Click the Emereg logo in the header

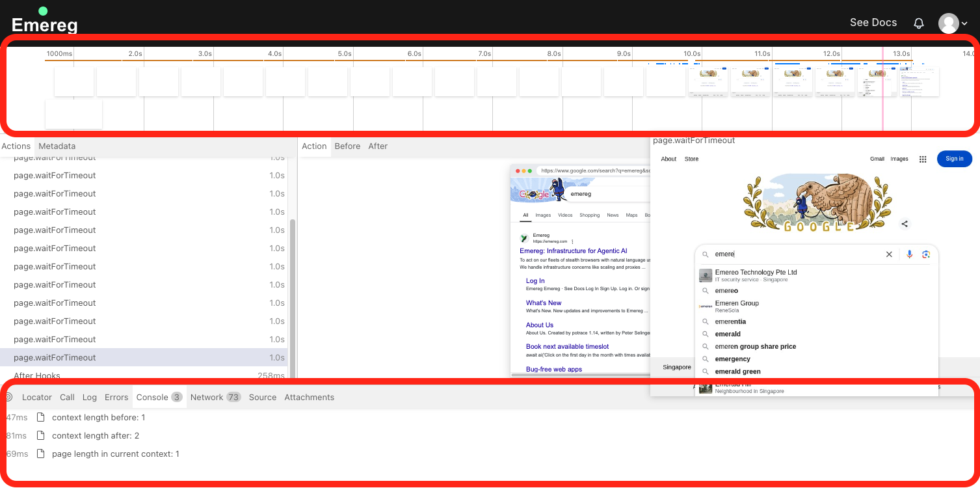44,21
